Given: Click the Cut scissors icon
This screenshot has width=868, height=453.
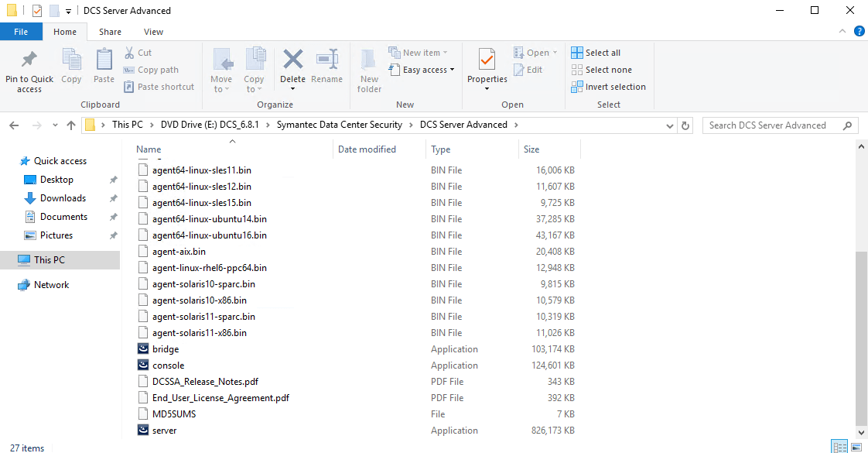Looking at the screenshot, I should point(129,53).
